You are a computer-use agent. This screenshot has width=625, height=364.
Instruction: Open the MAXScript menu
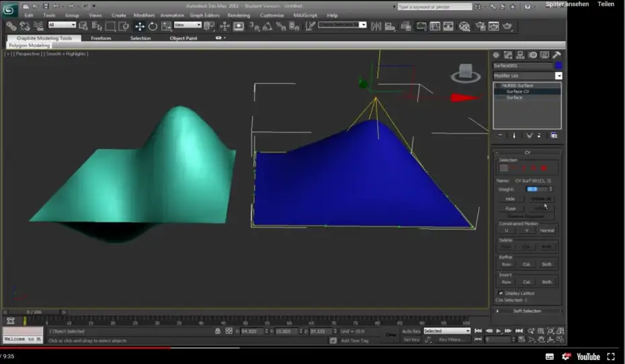pyautogui.click(x=305, y=15)
